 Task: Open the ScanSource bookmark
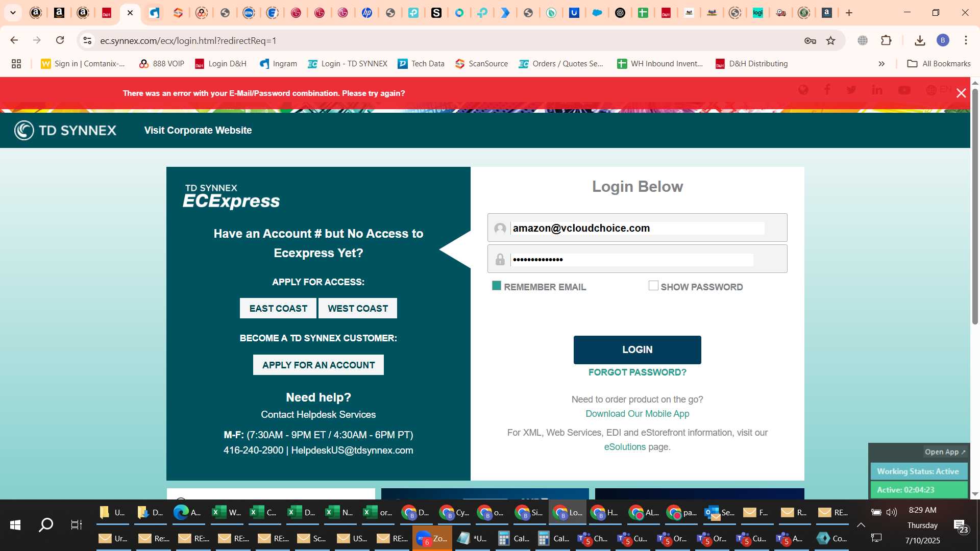(x=481, y=64)
